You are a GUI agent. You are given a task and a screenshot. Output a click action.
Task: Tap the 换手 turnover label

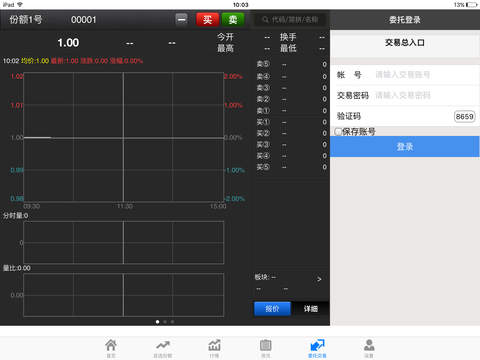[288, 37]
